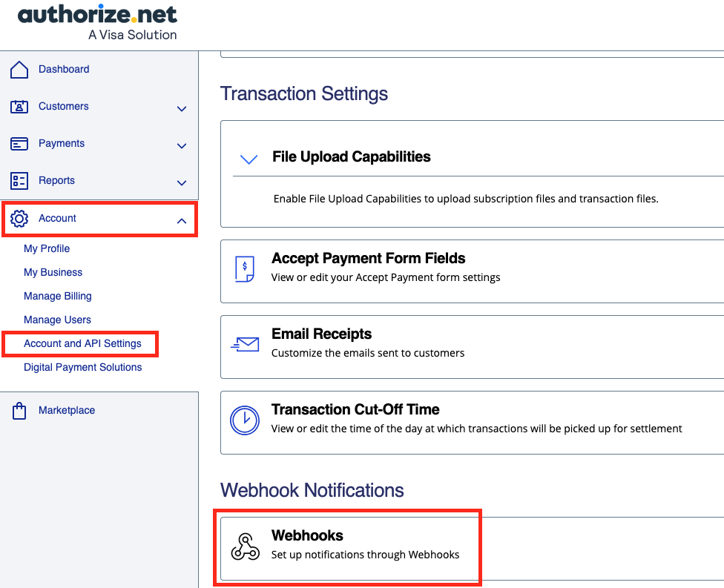
Task: Click the Transaction Settings section heading
Action: 304,93
